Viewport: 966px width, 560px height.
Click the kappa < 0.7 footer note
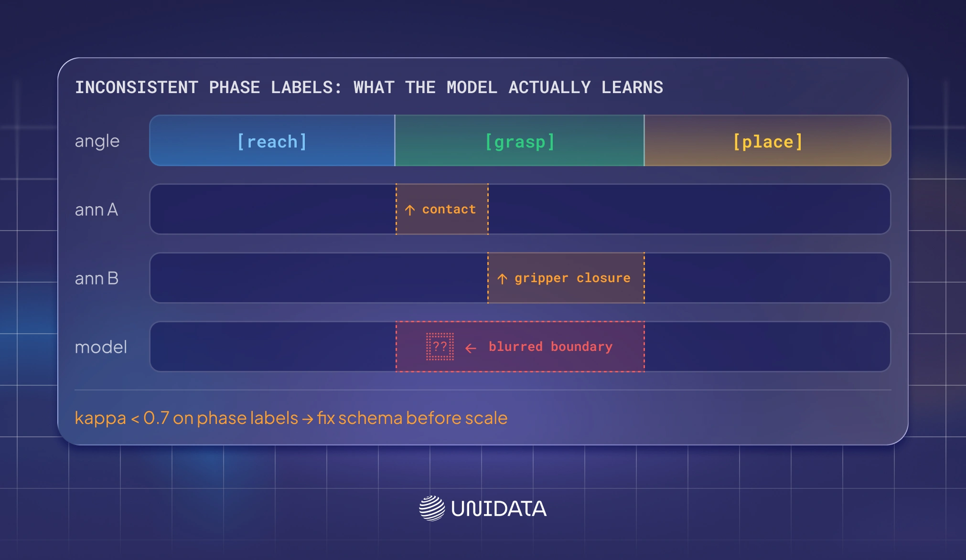(291, 418)
